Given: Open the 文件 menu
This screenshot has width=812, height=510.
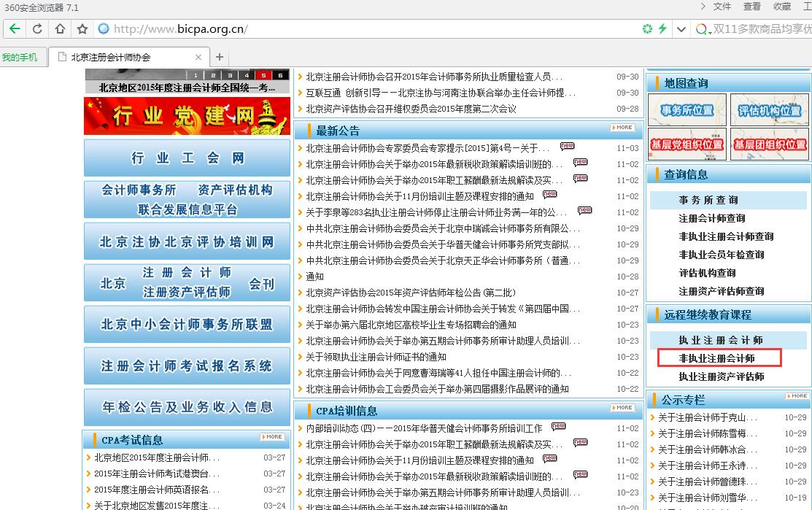Looking at the screenshot, I should click(722, 6).
